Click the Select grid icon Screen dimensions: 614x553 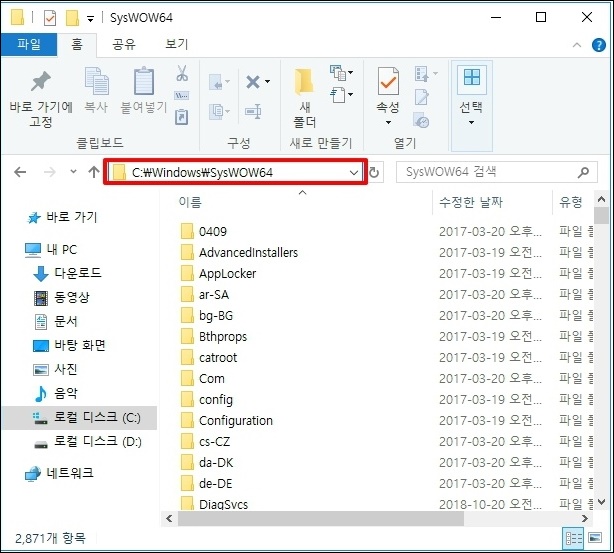(471, 77)
